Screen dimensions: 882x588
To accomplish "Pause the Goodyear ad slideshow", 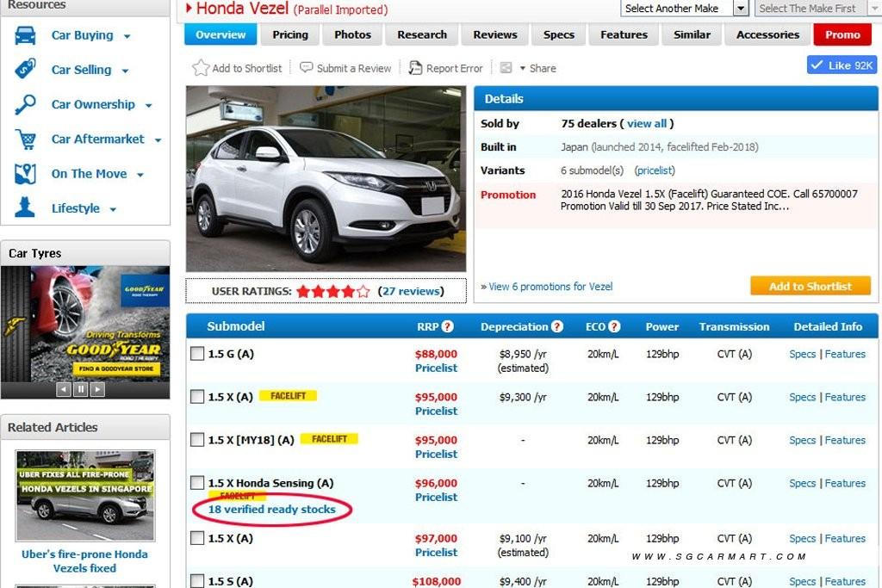I will pyautogui.click(x=80, y=389).
